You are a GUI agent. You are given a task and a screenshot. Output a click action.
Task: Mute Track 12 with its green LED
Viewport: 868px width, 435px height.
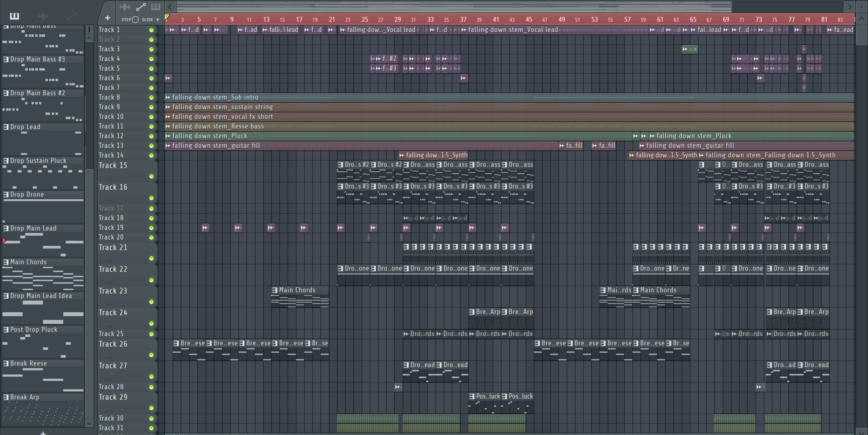[x=151, y=136]
